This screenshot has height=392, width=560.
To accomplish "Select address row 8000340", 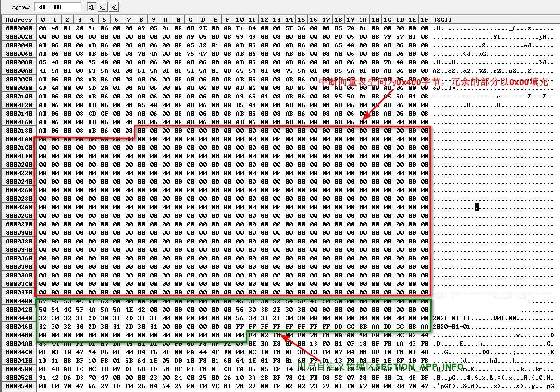I will click(19, 250).
